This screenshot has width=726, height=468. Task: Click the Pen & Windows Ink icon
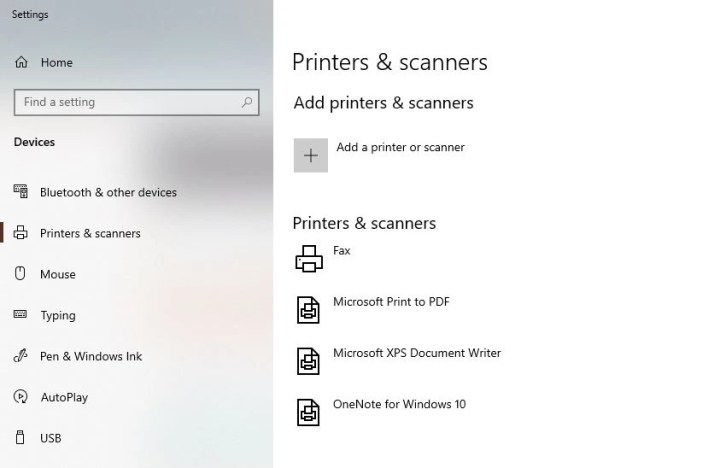[21, 356]
